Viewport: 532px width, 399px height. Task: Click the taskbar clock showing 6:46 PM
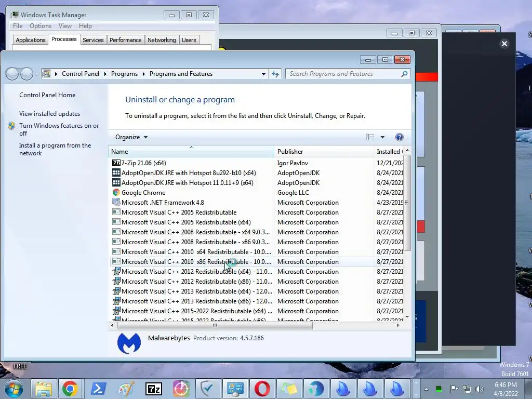506,389
